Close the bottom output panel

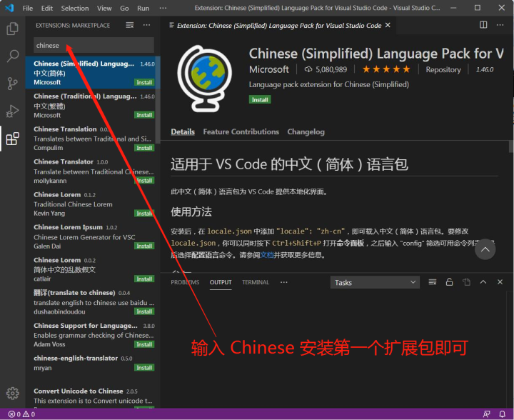(x=500, y=282)
